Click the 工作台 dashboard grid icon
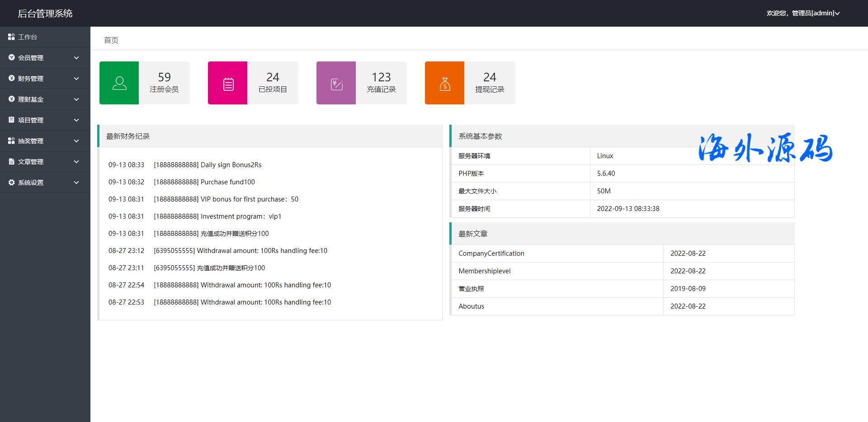 tap(11, 37)
